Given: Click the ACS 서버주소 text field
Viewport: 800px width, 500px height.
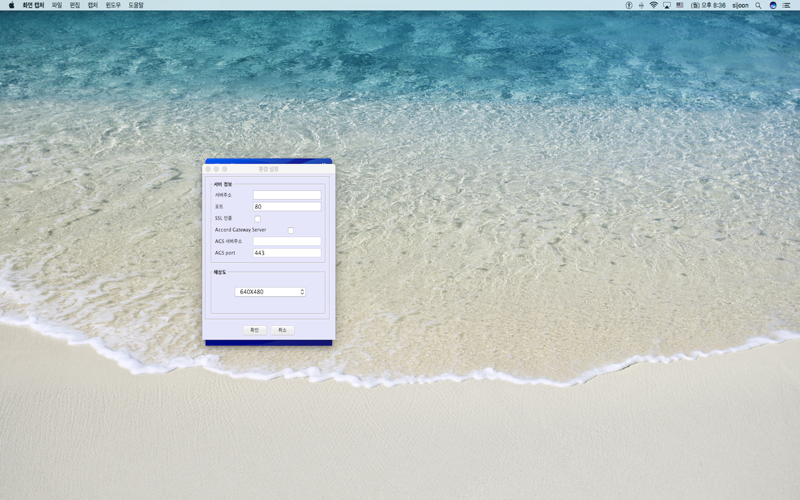Looking at the screenshot, I should (287, 241).
